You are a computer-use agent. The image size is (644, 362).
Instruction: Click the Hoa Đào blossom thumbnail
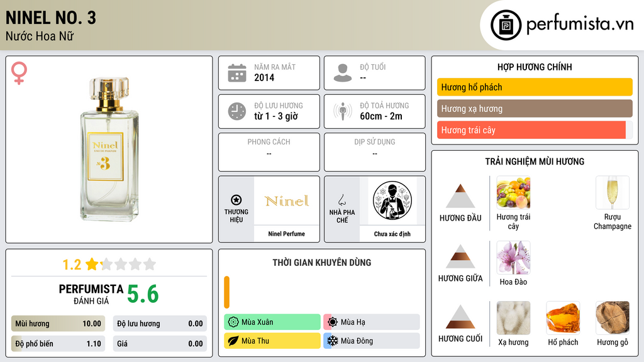[x=513, y=257]
